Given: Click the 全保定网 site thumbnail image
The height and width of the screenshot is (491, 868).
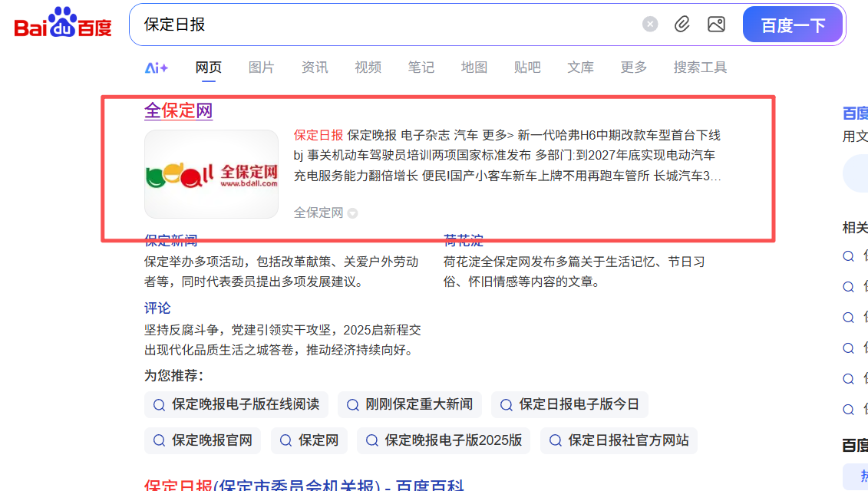Looking at the screenshot, I should click(211, 174).
